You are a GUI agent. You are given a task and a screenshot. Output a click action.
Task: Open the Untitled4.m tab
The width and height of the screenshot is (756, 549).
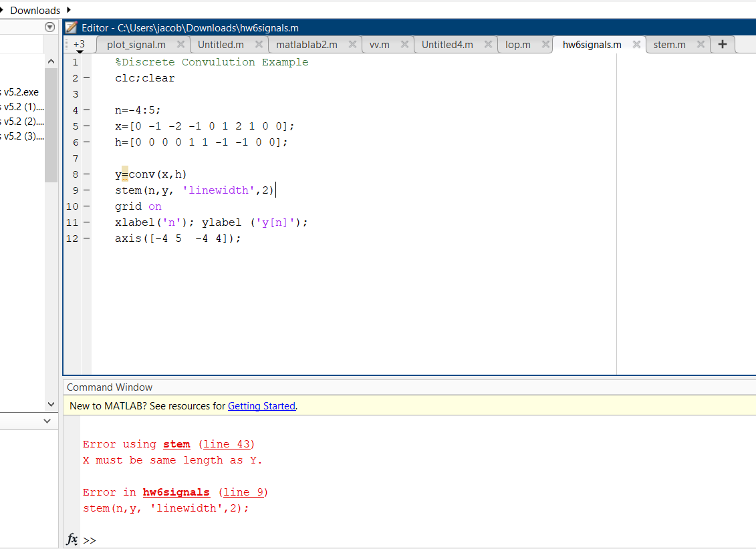click(x=446, y=44)
